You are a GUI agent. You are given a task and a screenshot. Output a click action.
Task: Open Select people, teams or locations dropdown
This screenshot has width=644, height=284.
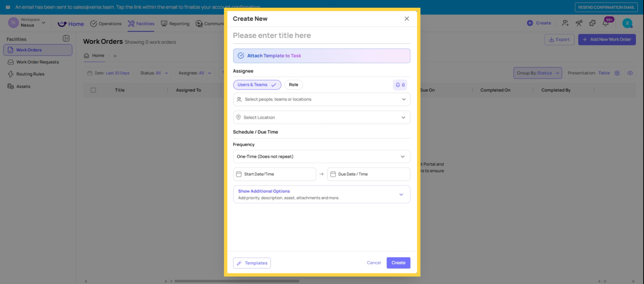321,99
